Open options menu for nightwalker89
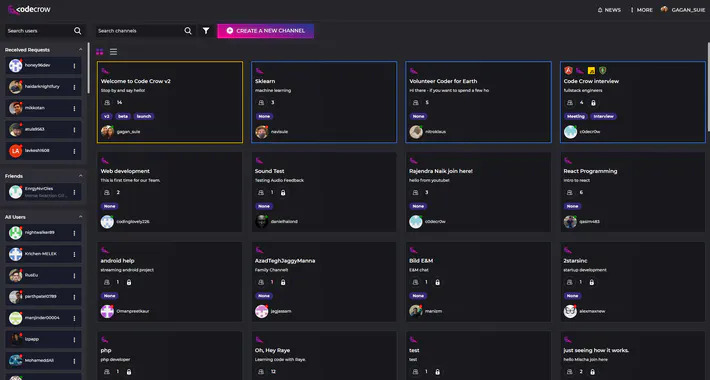The image size is (710, 380). pos(74,233)
